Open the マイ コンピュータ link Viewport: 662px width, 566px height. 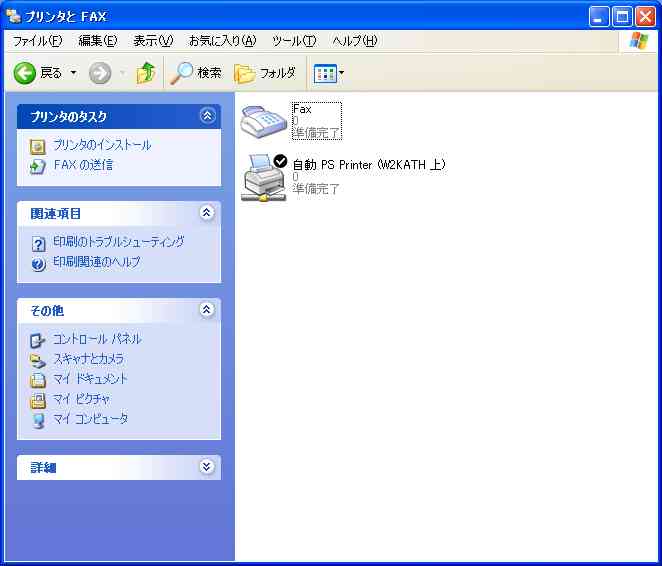point(90,419)
